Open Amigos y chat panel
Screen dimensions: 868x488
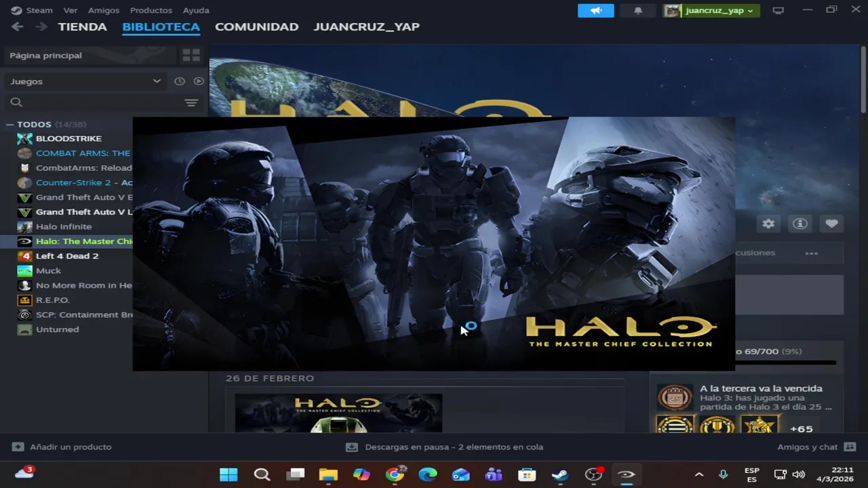click(x=808, y=447)
